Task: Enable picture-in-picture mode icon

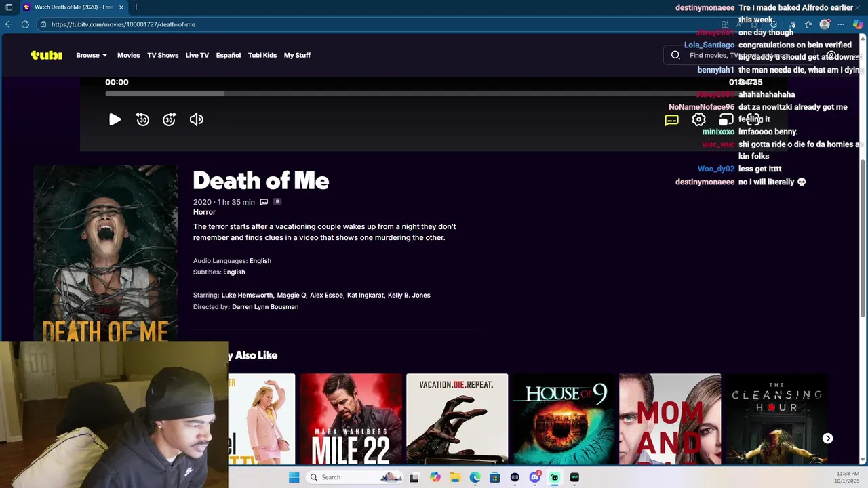Action: (x=726, y=119)
